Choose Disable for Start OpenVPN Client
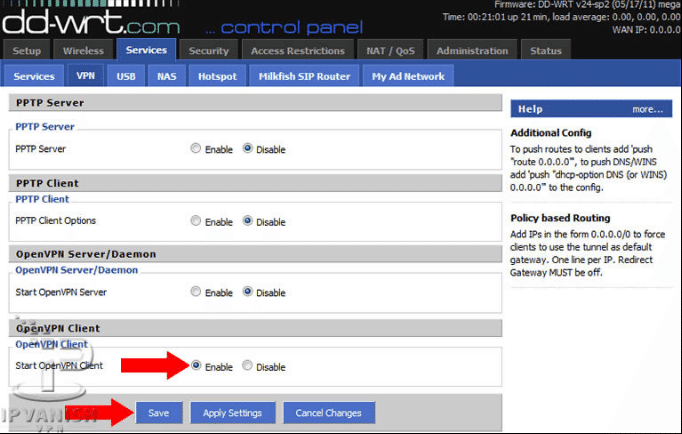This screenshot has height=434, width=682. 248,367
